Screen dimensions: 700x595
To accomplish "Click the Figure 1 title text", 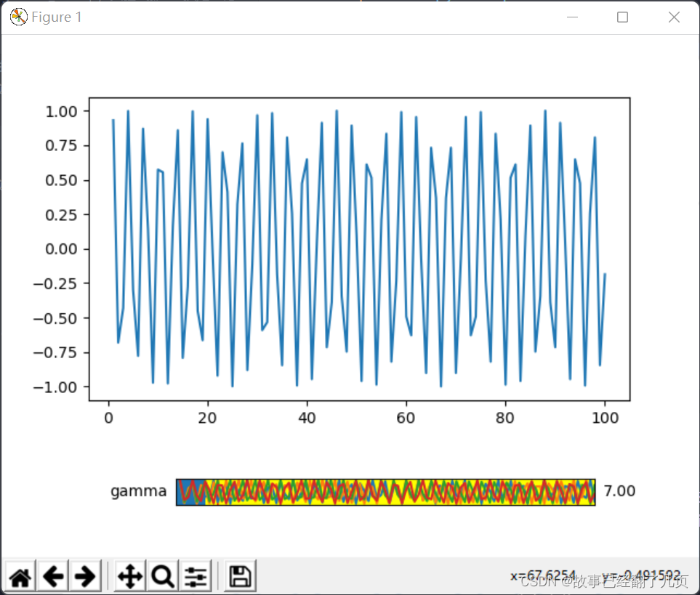I will point(55,17).
